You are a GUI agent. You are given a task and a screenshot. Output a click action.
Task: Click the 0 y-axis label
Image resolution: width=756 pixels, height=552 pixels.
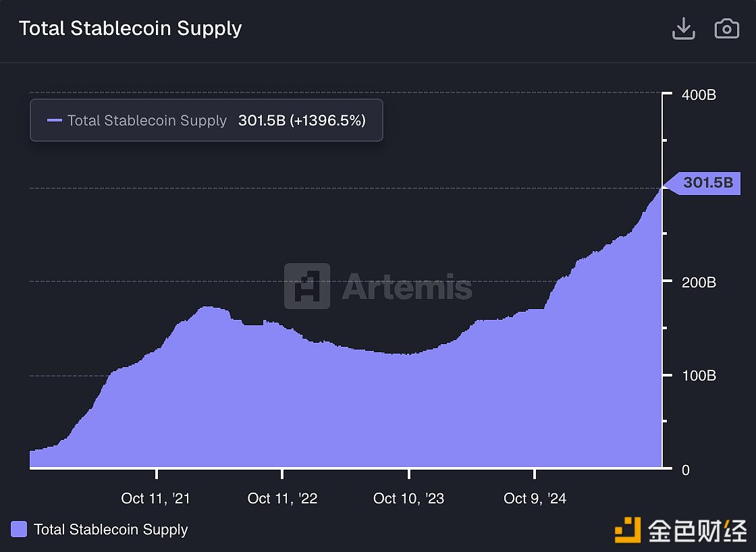686,470
